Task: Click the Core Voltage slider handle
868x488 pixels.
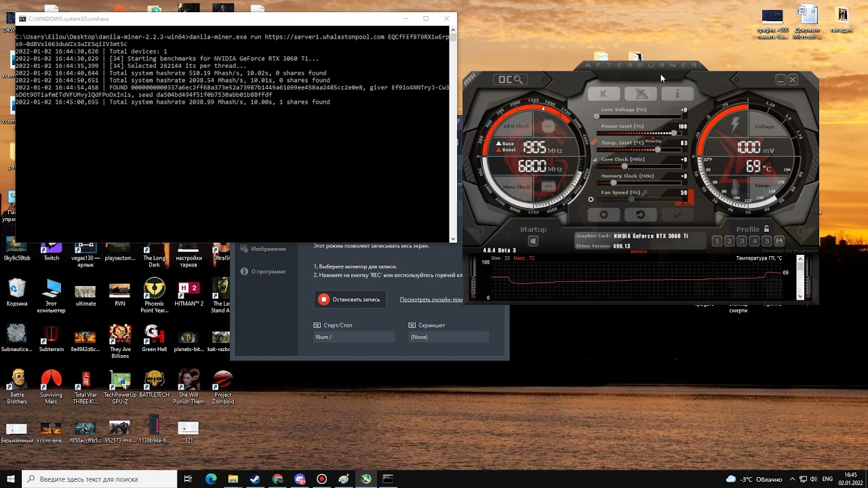Action: pyautogui.click(x=597, y=117)
